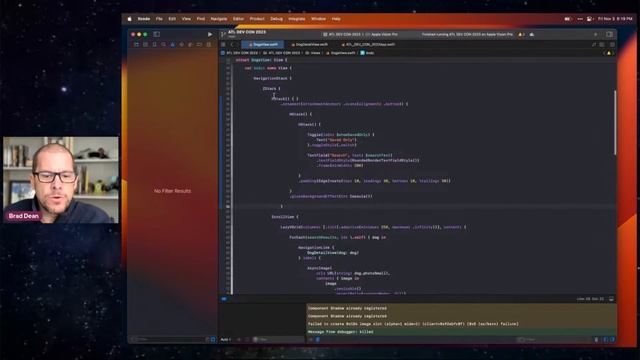640x360 pixels.
Task: Open the Help menu
Action: coord(336,19)
